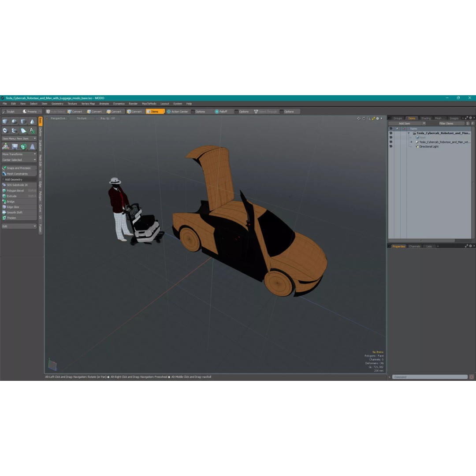Toggle visibility of Tesla_Cybercab scene item
Screen dimensions: 476x476
pos(390,133)
